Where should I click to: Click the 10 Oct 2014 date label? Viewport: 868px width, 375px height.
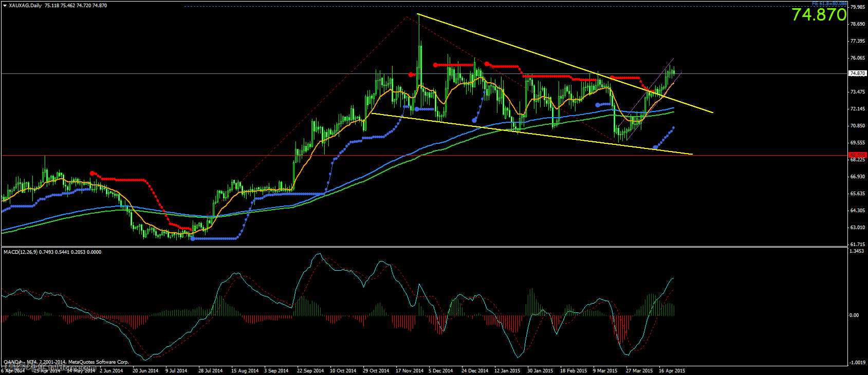pos(343,370)
